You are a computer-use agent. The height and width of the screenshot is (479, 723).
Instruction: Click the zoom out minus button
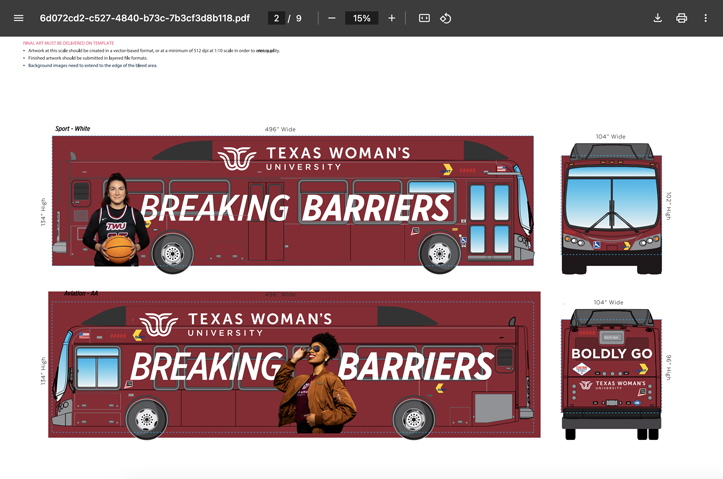[332, 18]
